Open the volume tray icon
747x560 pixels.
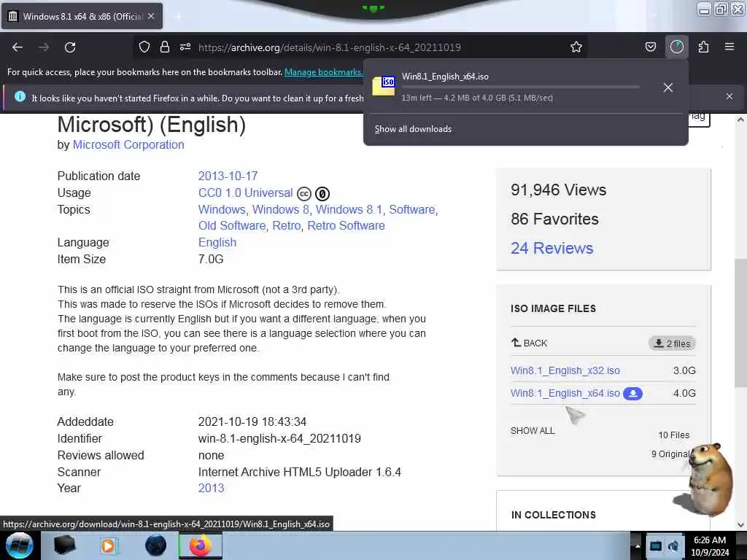pyautogui.click(x=673, y=545)
